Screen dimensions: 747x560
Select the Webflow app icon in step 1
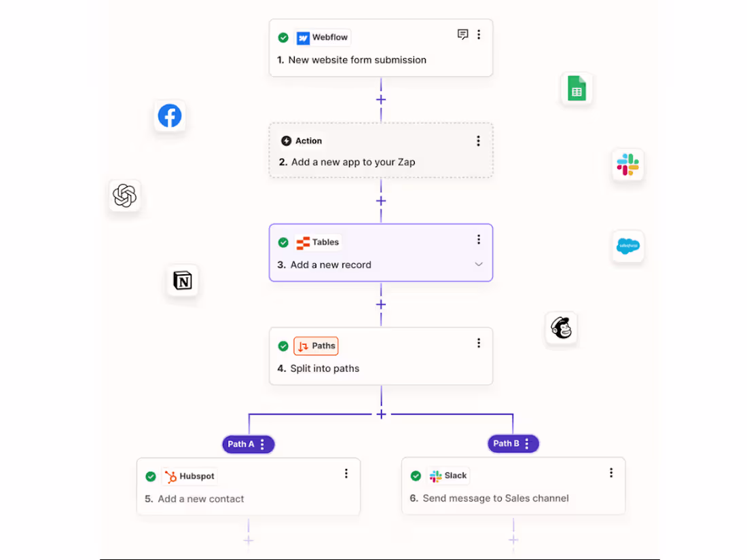(302, 37)
